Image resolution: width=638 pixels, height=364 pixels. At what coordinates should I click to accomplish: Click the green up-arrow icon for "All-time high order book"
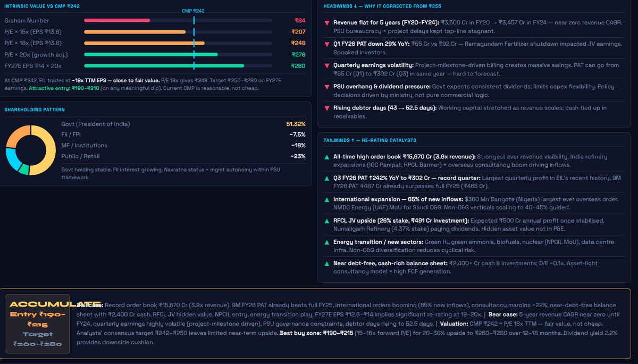326,157
